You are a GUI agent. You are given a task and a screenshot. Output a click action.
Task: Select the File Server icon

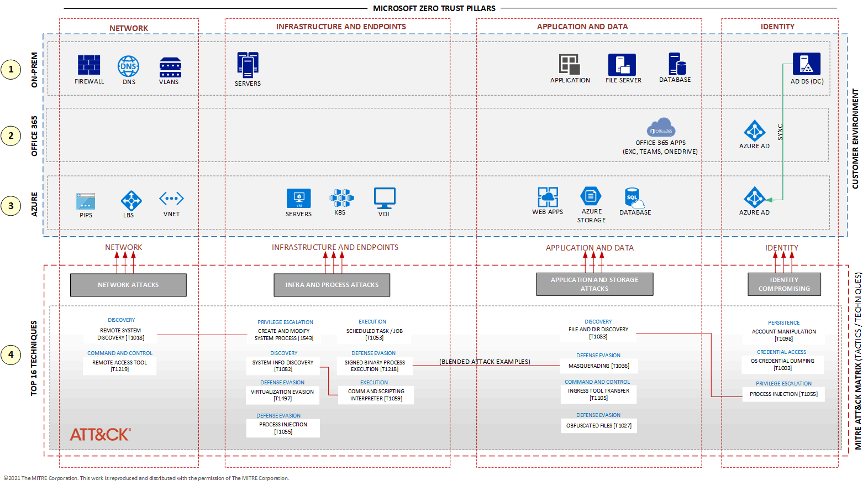622,65
